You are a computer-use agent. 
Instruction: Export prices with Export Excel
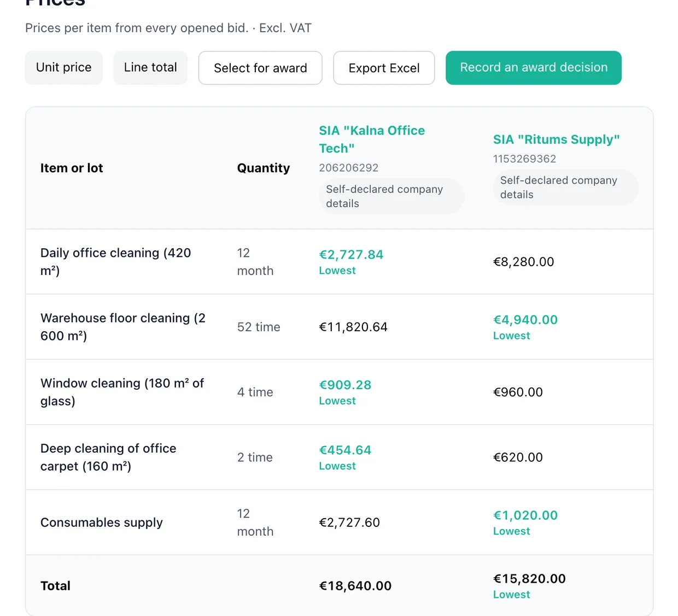coord(384,68)
